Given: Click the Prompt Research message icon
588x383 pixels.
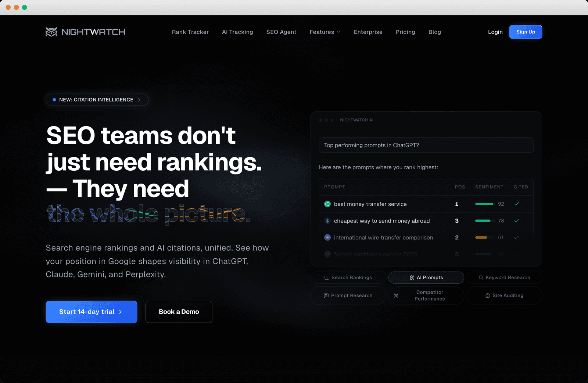Looking at the screenshot, I should pyautogui.click(x=326, y=296).
